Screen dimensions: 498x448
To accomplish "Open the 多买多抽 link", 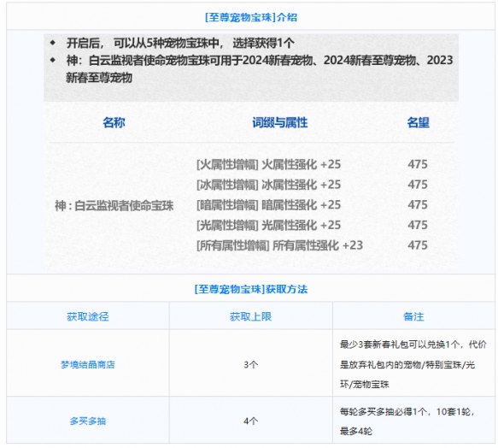I will tap(88, 421).
